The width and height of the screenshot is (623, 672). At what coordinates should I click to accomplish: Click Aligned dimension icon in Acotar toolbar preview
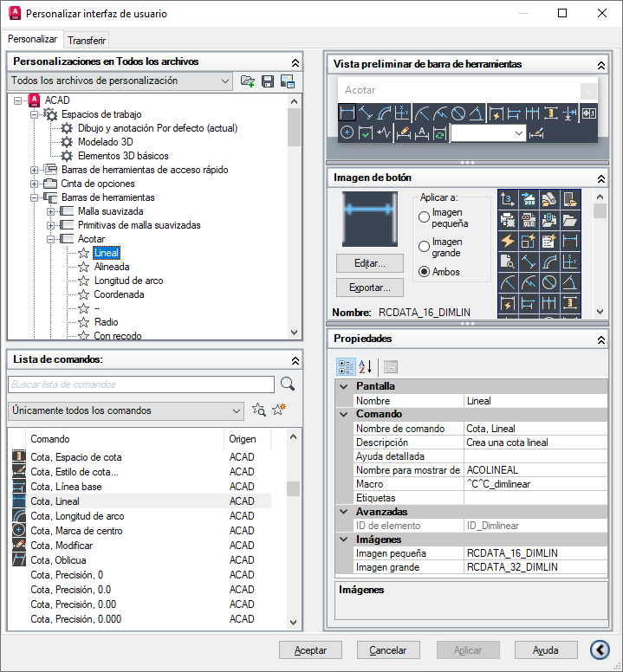click(366, 113)
